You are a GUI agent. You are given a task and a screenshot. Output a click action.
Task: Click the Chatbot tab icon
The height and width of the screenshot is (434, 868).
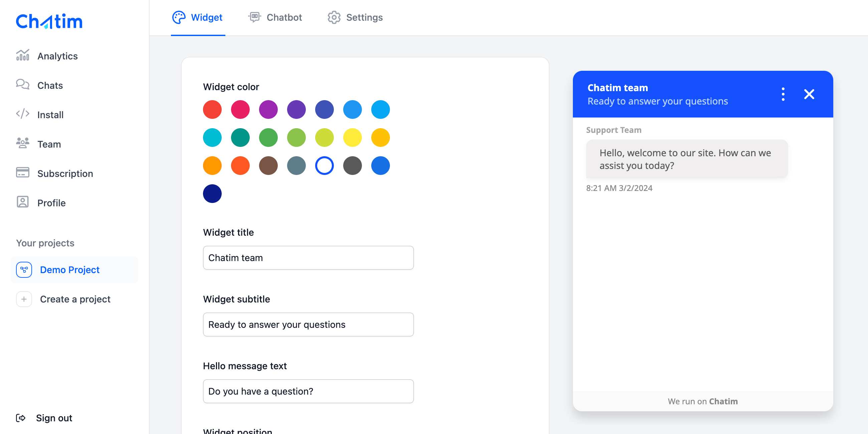pyautogui.click(x=255, y=17)
